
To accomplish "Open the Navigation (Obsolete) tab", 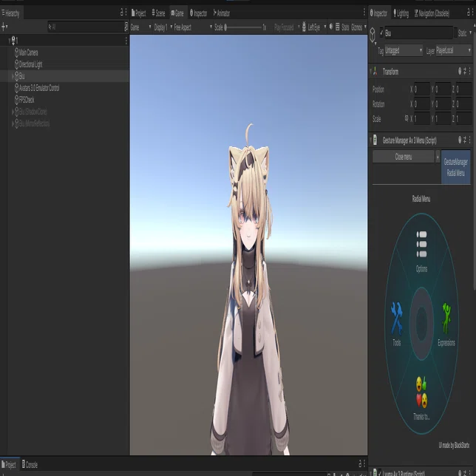I will coord(432,13).
